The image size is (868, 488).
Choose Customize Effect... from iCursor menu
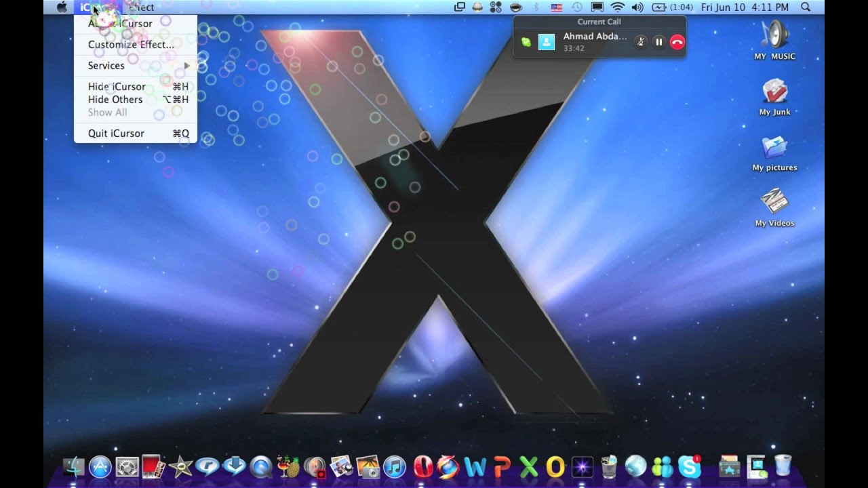[131, 44]
